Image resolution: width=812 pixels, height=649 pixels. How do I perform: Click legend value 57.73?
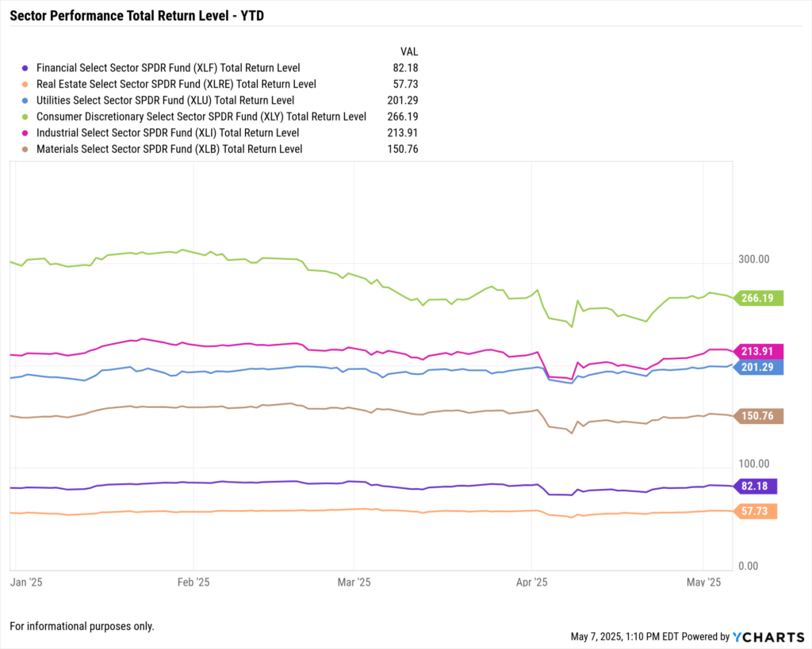click(405, 84)
